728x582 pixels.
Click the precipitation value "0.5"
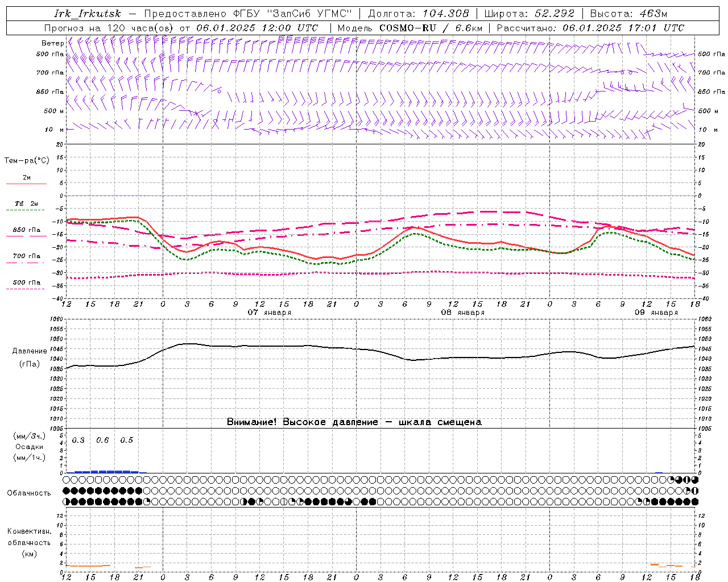127,440
